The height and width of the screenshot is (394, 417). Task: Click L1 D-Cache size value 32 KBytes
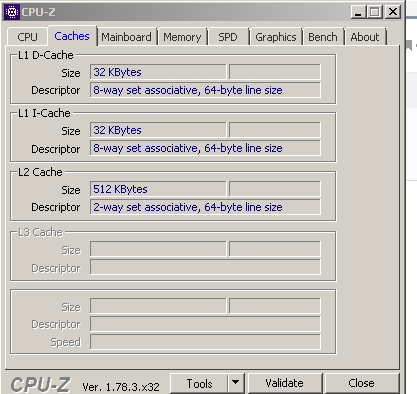click(x=158, y=72)
